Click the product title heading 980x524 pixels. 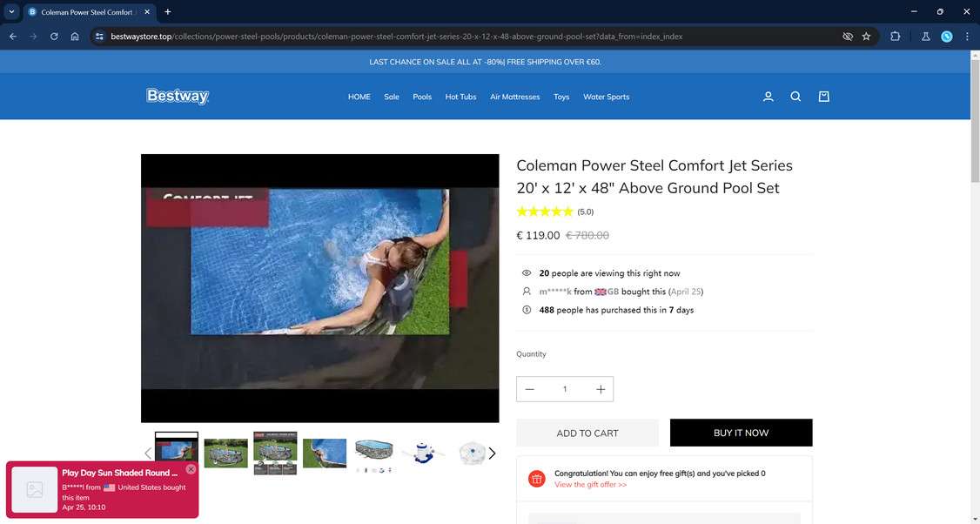tap(654, 177)
